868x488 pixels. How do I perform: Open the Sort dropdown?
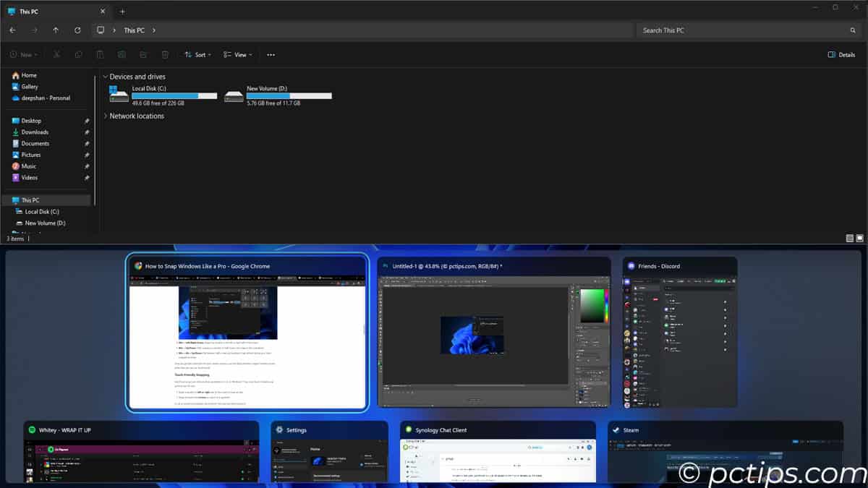click(197, 55)
